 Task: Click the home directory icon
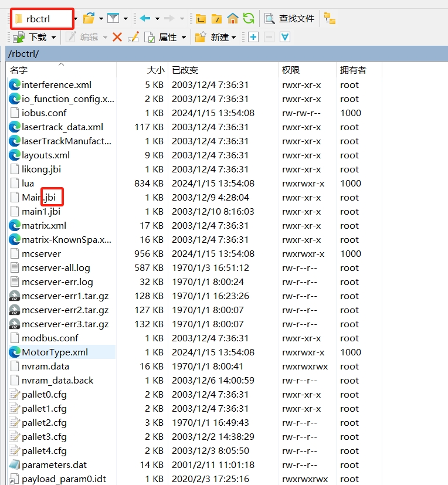coord(233,19)
